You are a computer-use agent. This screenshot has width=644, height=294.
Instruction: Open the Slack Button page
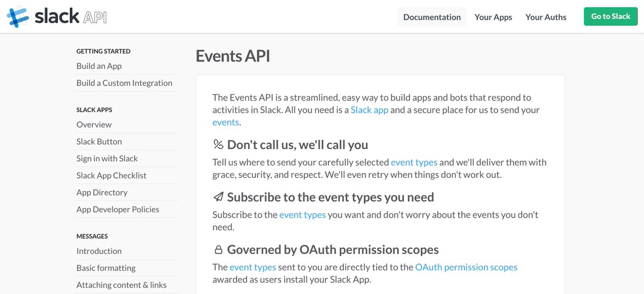[99, 141]
